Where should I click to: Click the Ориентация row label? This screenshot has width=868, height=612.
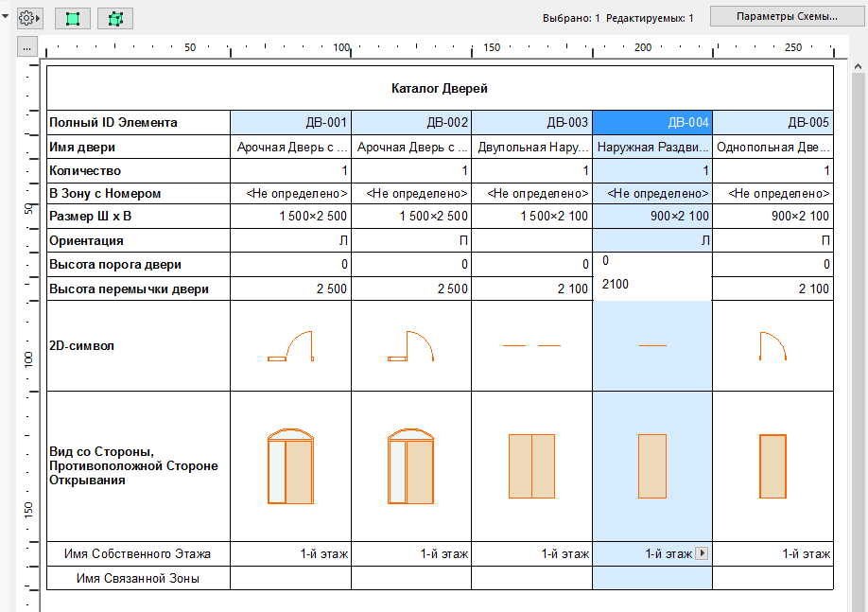click(x=138, y=240)
